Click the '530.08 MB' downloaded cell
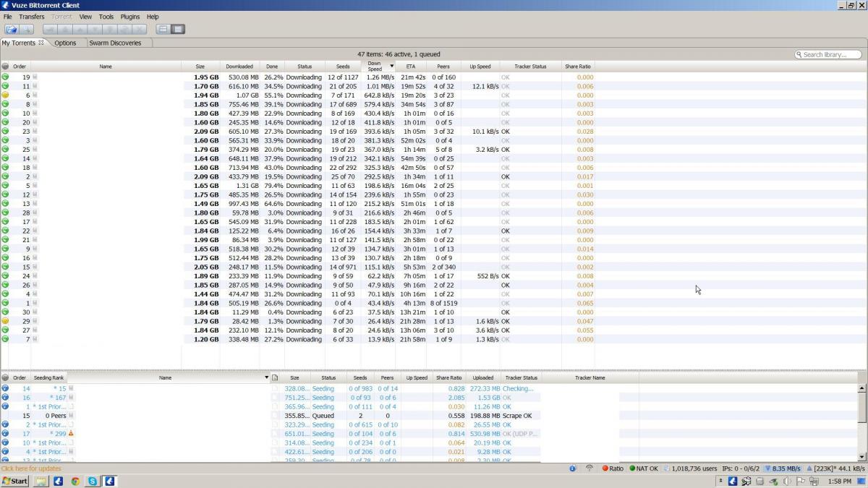The image size is (868, 488). click(x=243, y=77)
